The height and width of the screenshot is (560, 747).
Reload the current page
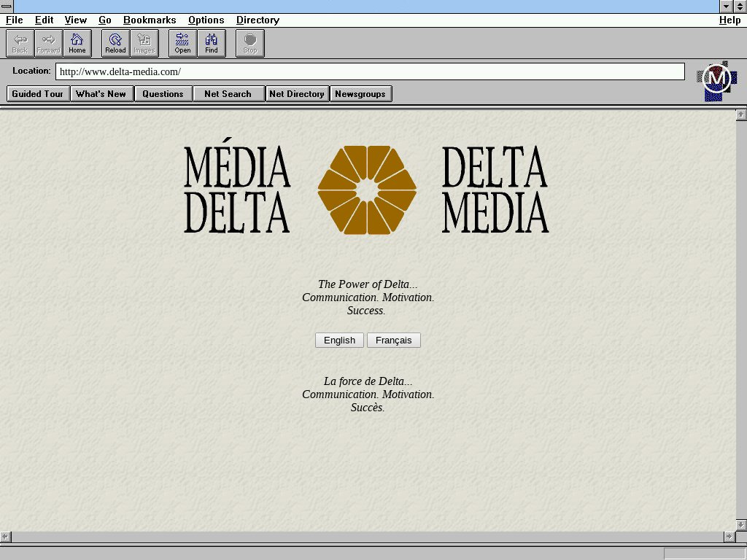[x=115, y=43]
